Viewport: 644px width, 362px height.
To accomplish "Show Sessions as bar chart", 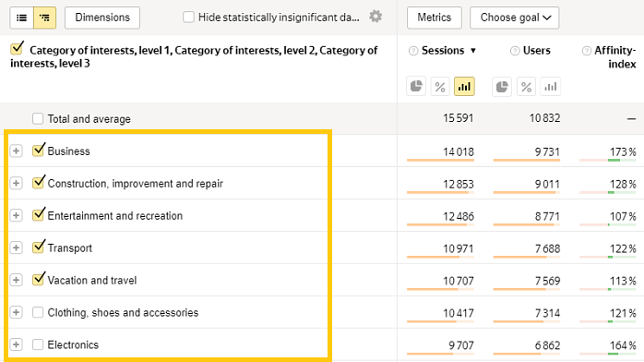I will pos(464,86).
